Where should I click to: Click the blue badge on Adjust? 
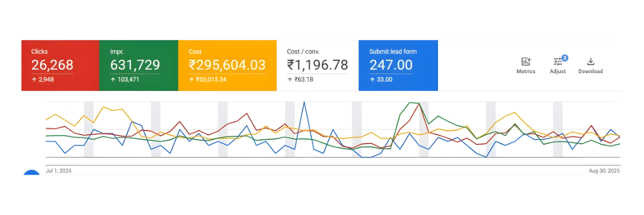click(x=565, y=58)
